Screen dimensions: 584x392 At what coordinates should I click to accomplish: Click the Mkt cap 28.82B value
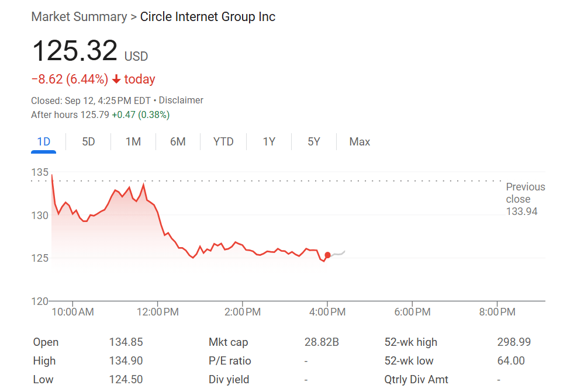click(x=322, y=342)
